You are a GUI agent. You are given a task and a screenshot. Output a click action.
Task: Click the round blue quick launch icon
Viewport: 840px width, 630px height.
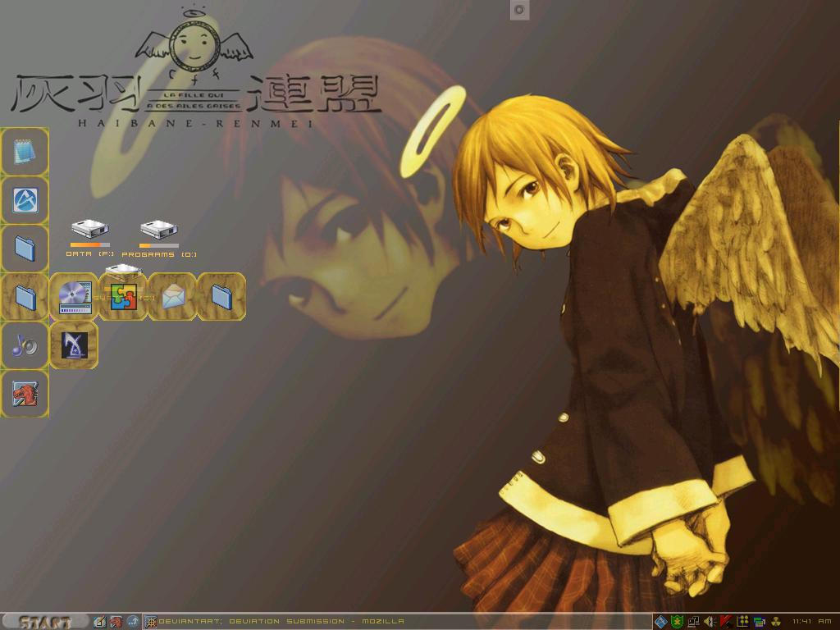133,622
